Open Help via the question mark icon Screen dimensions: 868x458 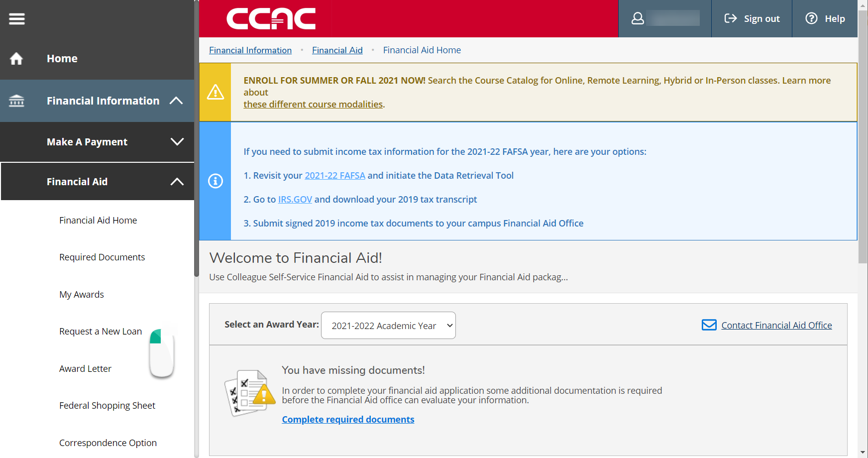(x=811, y=18)
